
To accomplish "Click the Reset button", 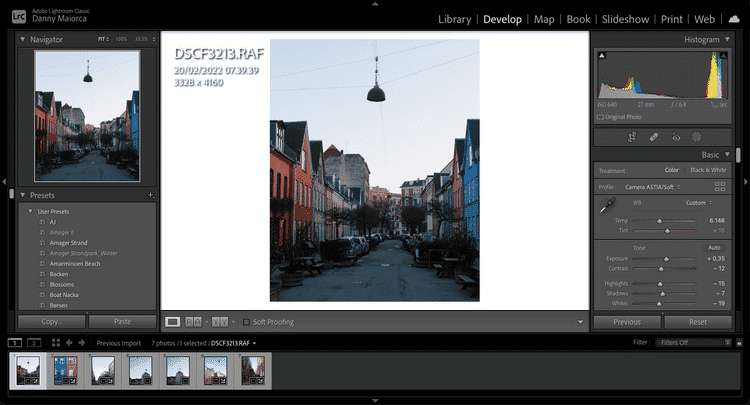I will (x=698, y=322).
